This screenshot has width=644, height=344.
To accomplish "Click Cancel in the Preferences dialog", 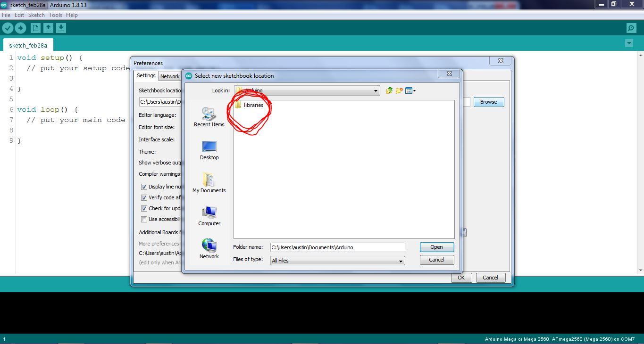I will pyautogui.click(x=490, y=278).
